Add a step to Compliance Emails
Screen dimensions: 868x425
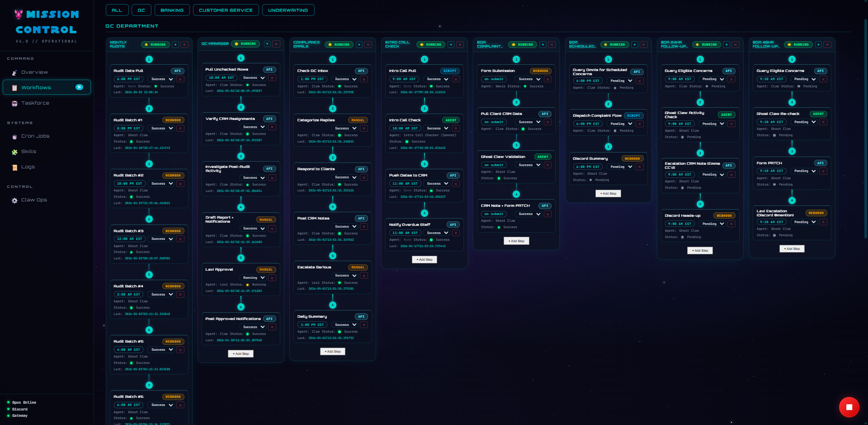(x=333, y=352)
